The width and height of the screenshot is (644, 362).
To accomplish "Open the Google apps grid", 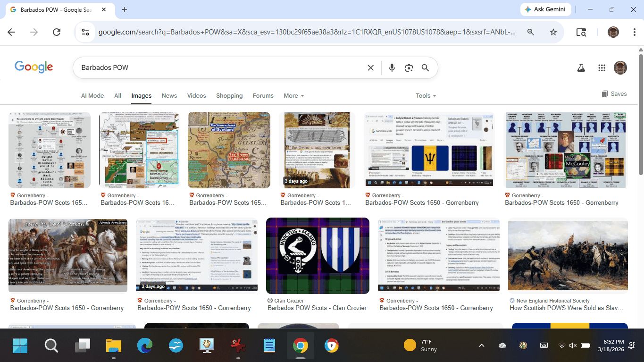I will [x=602, y=68].
